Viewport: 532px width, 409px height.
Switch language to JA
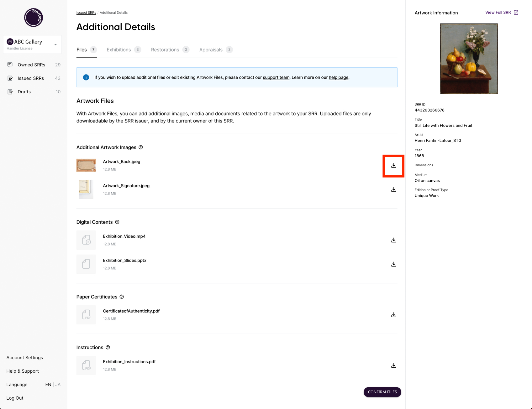click(58, 385)
